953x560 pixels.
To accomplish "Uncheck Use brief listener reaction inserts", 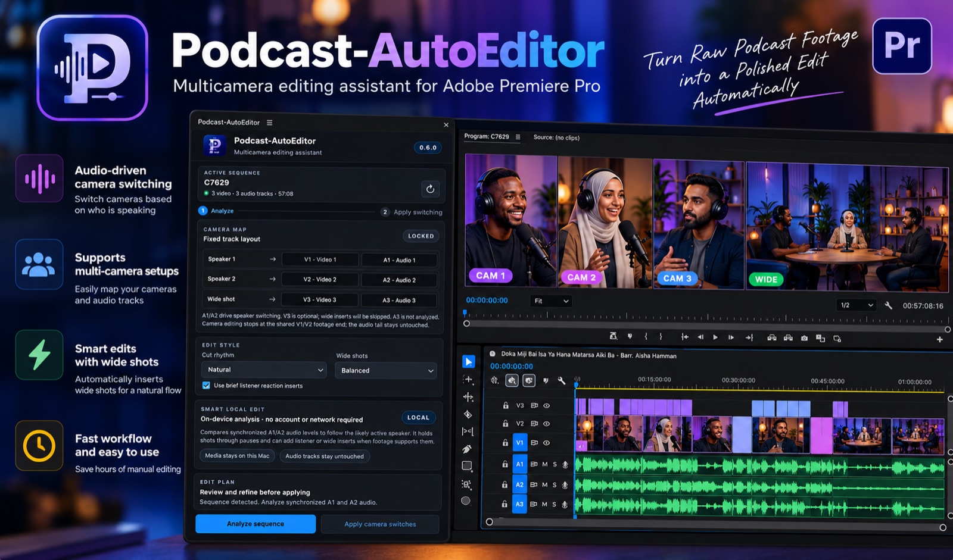I will [206, 386].
